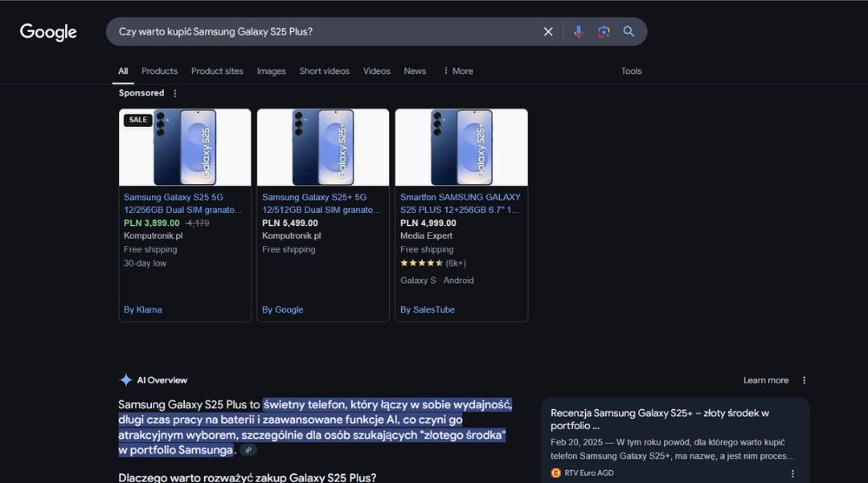Open the Images tab

(x=271, y=71)
